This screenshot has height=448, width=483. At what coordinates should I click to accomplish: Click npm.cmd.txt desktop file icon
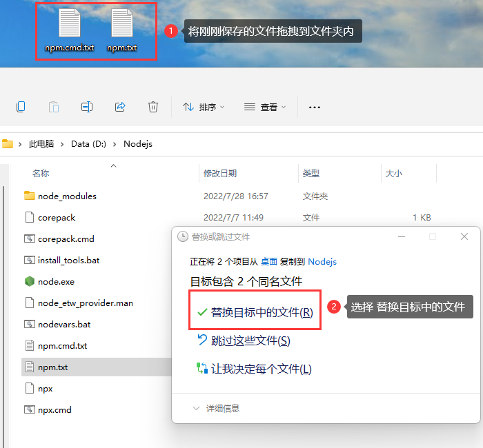point(70,23)
